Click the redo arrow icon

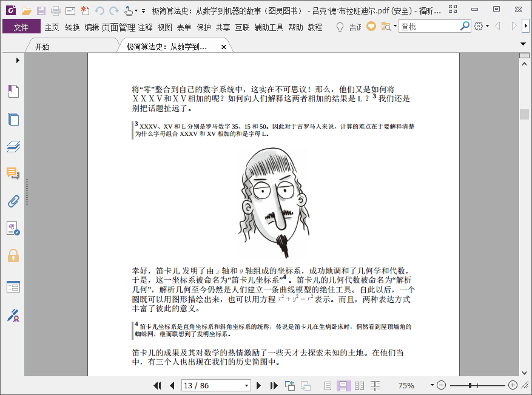114,11
